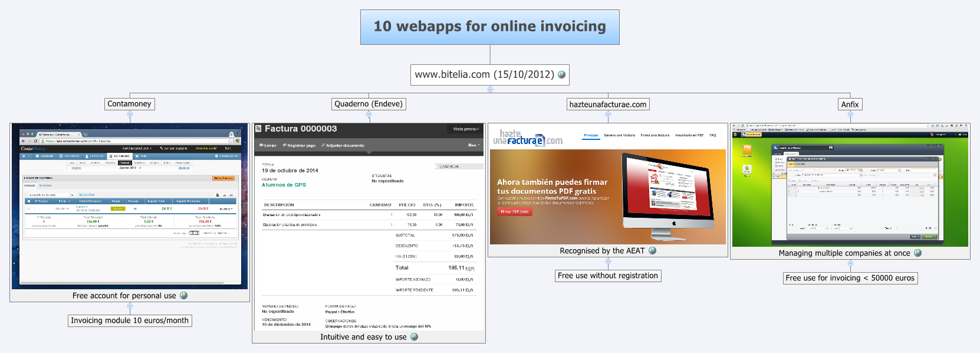The width and height of the screenshot is (980, 353).
Task: Open globe link beside "Recognised by the AEAT"
Action: coord(652,250)
